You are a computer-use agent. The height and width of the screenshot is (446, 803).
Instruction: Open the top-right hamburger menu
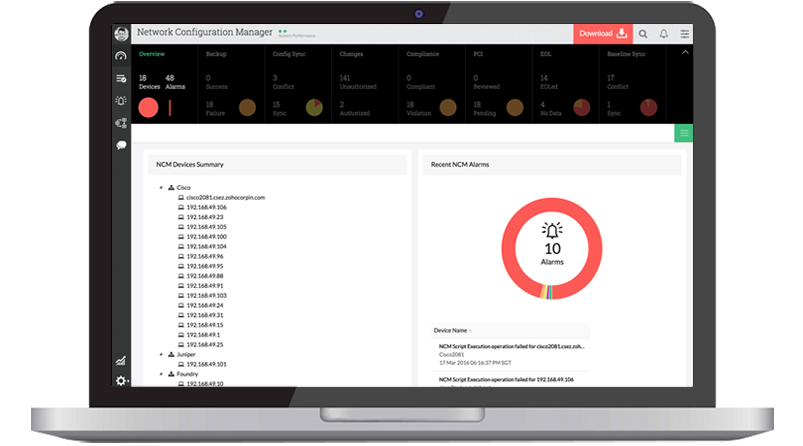(685, 34)
